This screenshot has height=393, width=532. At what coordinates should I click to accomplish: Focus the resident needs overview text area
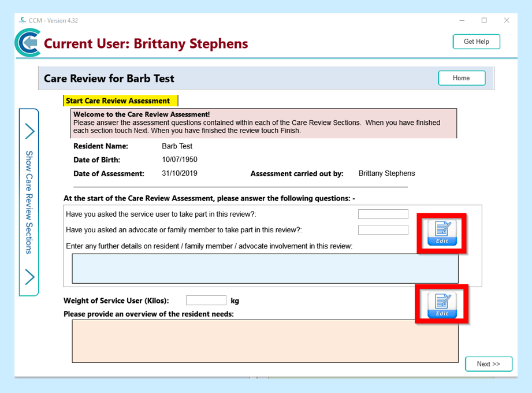pos(265,341)
